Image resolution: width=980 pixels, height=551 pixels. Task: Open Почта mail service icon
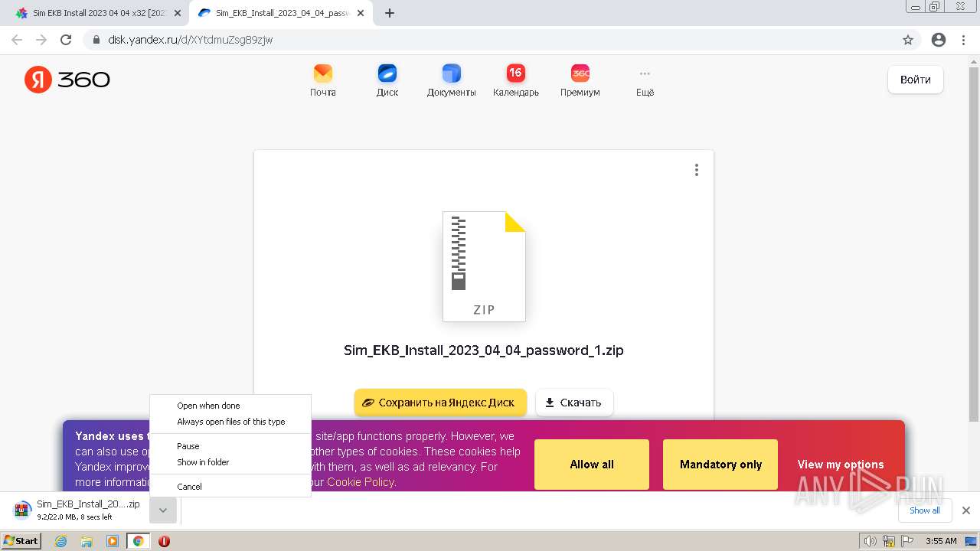coord(323,80)
